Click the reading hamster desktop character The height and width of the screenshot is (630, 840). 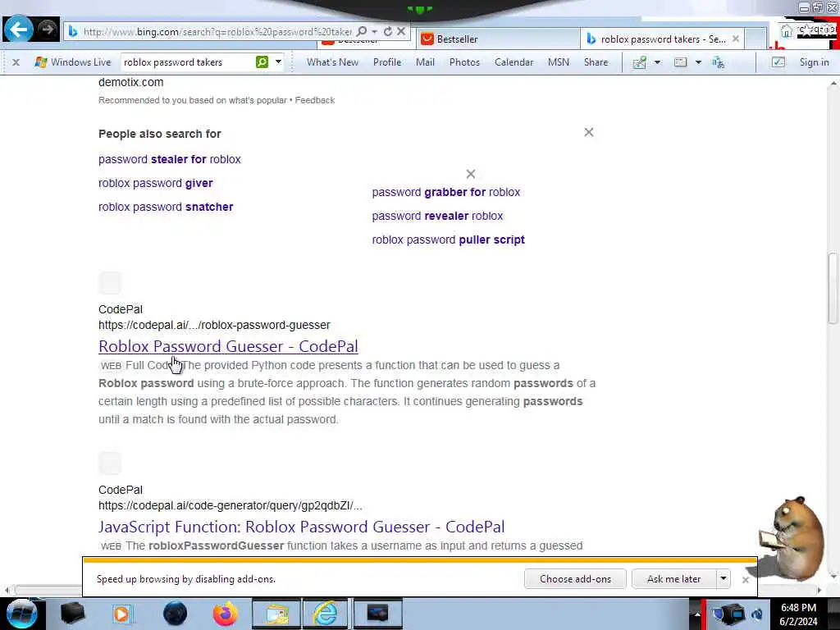(x=792, y=538)
